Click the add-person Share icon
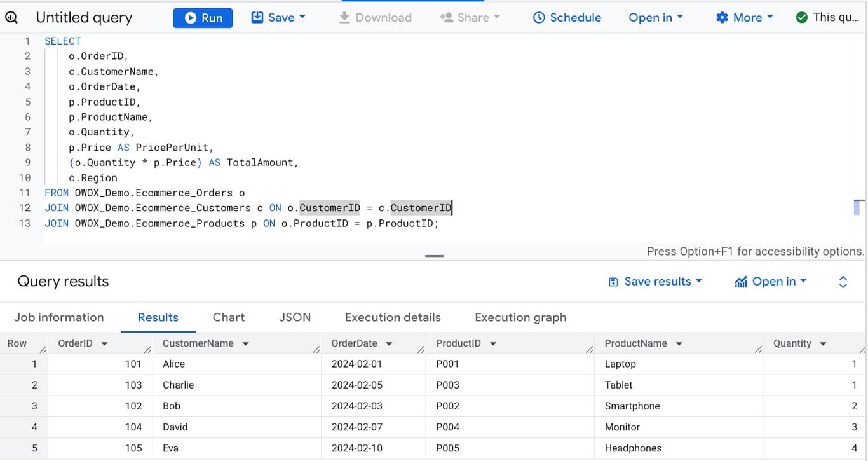Screen dimensions: 868x461 pos(446,18)
